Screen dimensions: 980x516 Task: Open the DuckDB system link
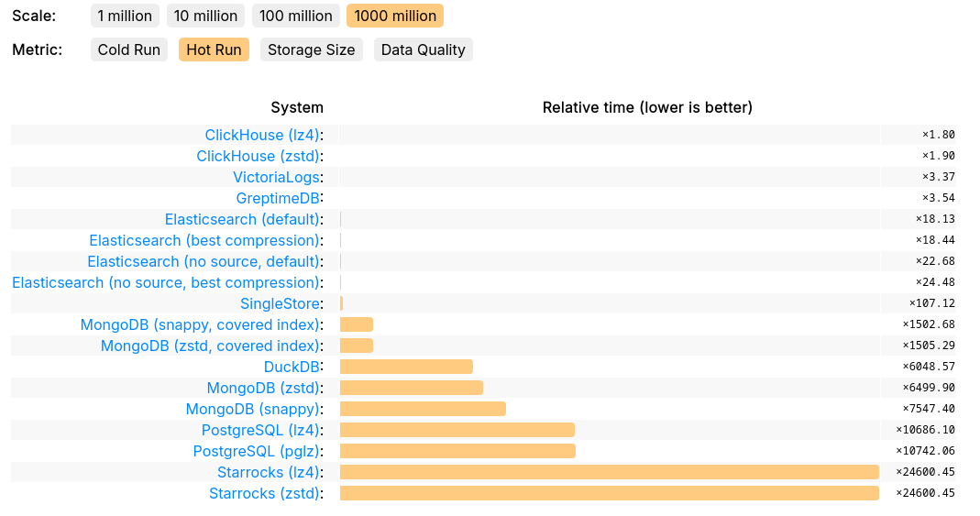click(x=292, y=367)
